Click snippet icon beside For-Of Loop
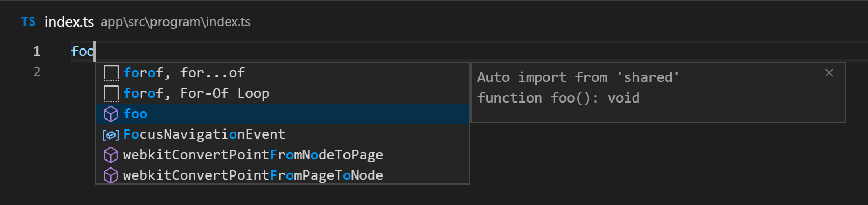Viewport: 868px width, 205px height. pyautogui.click(x=110, y=93)
